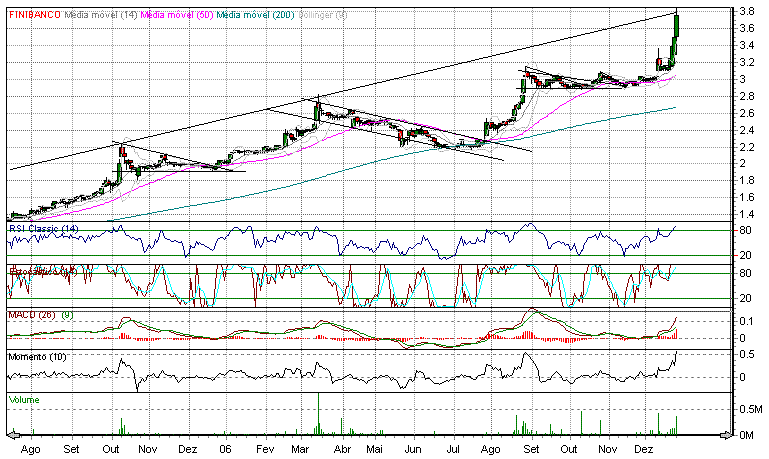The image size is (769, 459).
Task: Click the 1.6 price axis label
Action: point(747,197)
